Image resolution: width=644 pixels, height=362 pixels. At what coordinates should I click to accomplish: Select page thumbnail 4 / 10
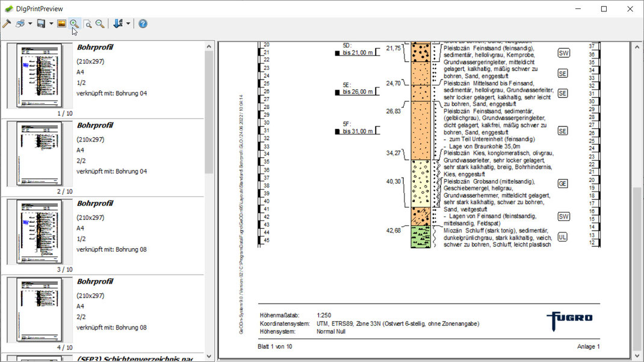40,310
